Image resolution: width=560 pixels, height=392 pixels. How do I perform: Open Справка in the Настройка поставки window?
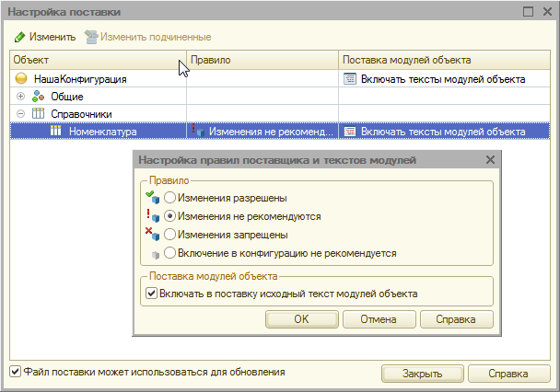(509, 373)
